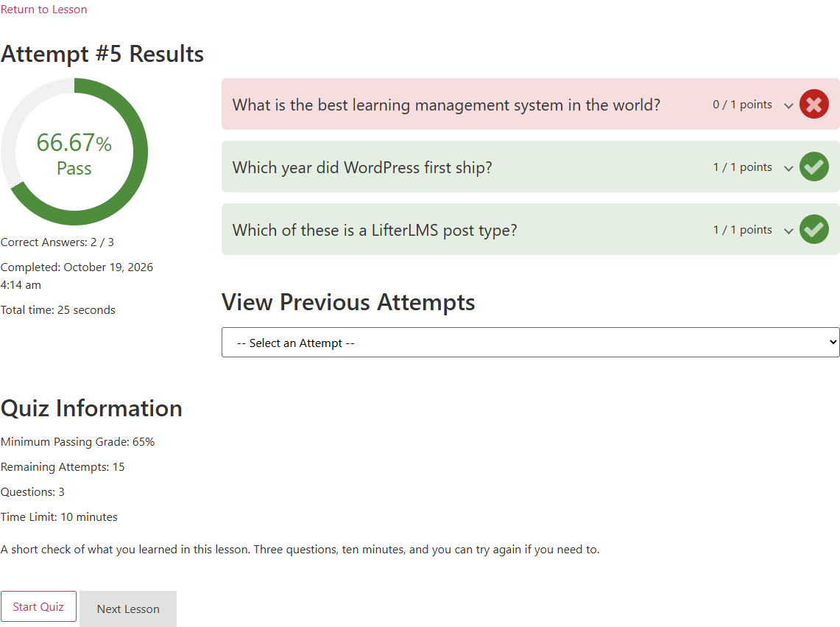Click the quiz description paragraph
Screen dimensions: 840x627
(x=300, y=550)
